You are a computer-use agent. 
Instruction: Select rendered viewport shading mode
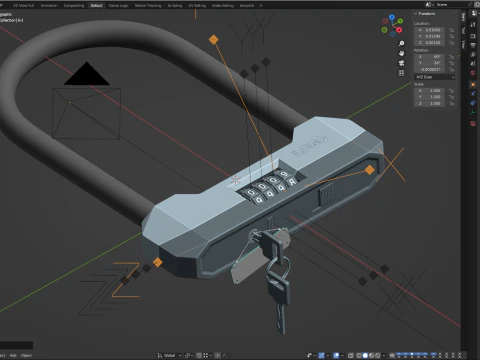click(378, 355)
